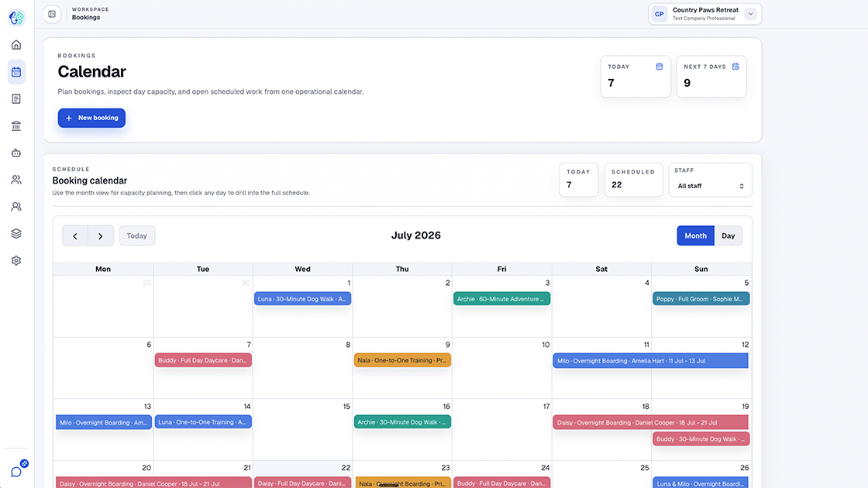868x488 pixels.
Task: Click the CP company avatar
Action: 660,15
